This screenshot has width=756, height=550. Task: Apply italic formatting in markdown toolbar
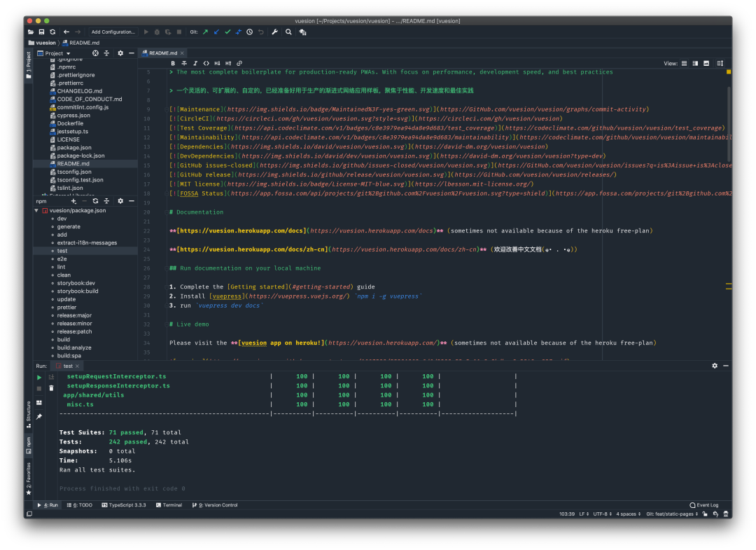click(x=195, y=63)
